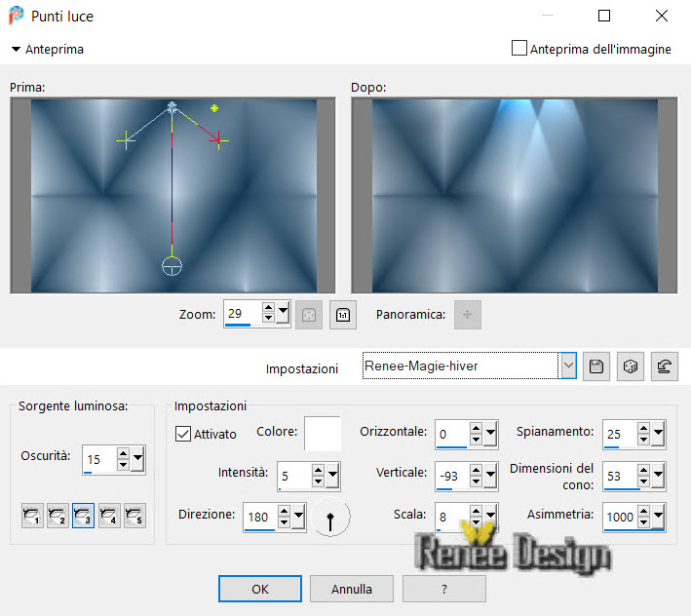Click the fit to window zoom icon

[x=309, y=315]
